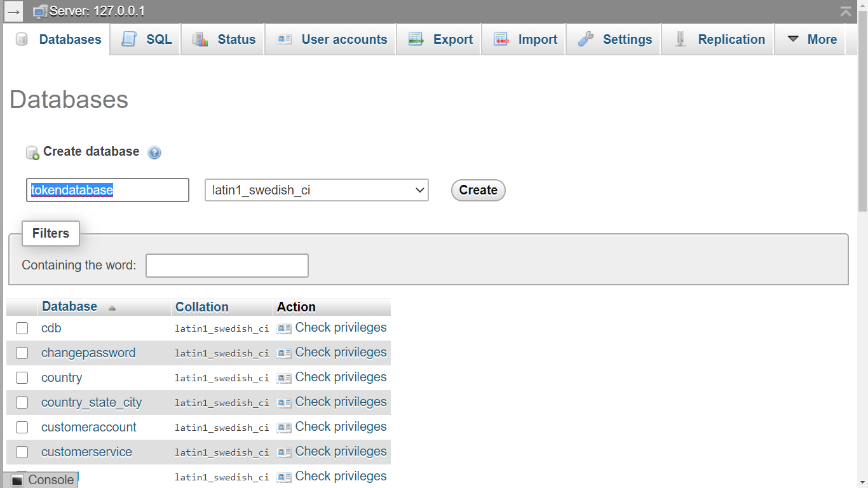Open the latin1_swedish_ci collation dropdown
868x488 pixels.
[x=316, y=190]
